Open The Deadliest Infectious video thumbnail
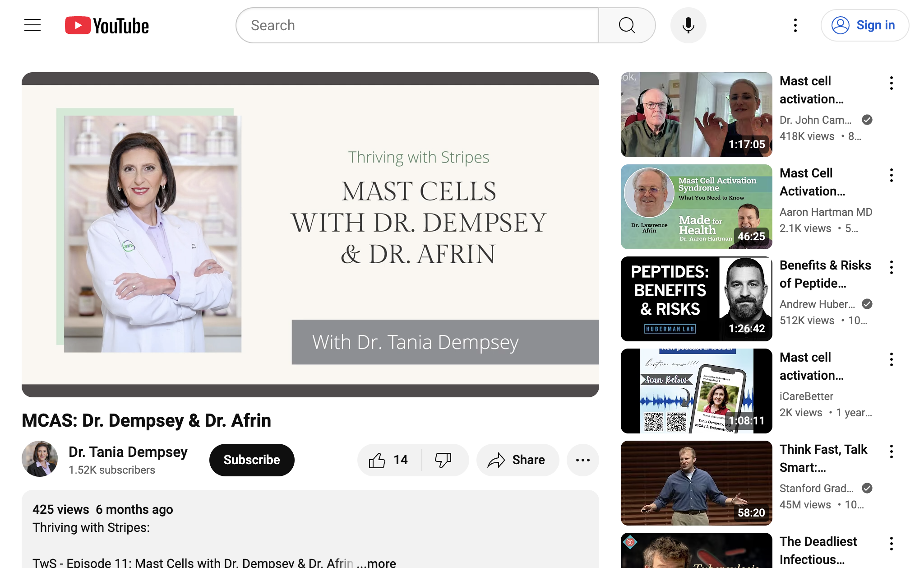 (696, 550)
